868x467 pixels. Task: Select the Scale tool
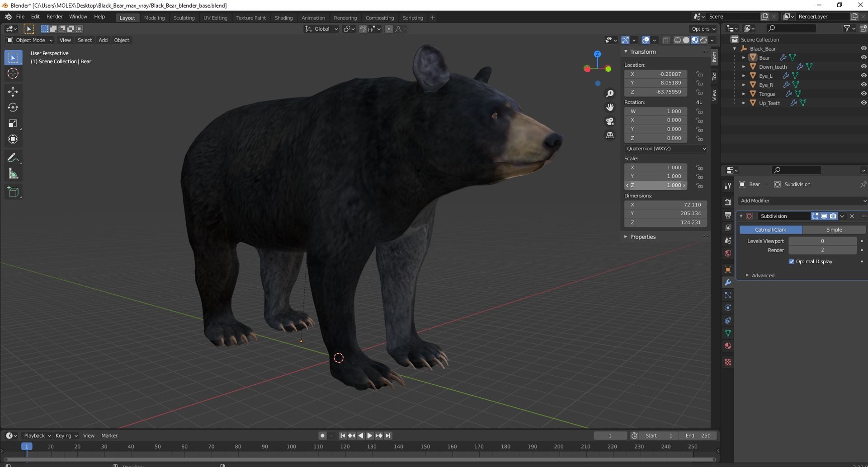point(13,123)
